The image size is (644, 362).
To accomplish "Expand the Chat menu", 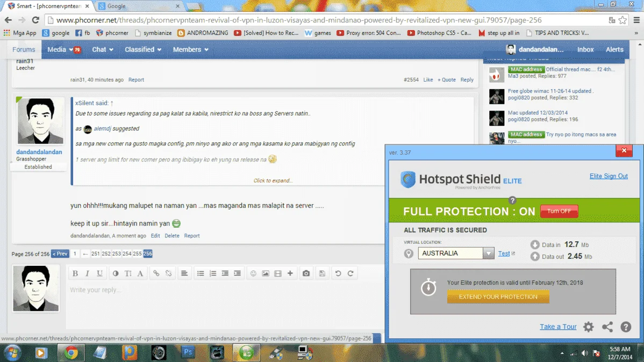I will pos(103,49).
